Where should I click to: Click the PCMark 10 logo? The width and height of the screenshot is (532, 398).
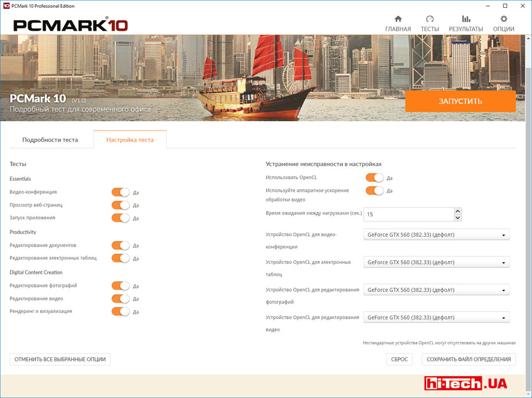[x=70, y=25]
